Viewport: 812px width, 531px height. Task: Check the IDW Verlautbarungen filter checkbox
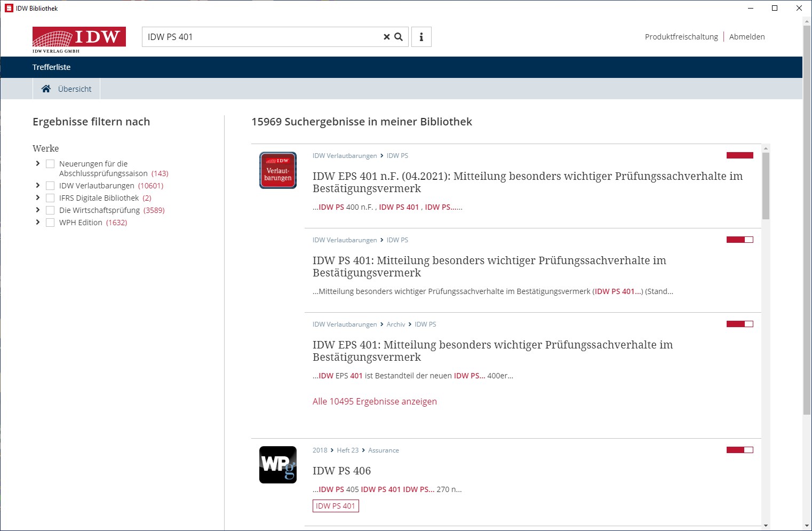pyautogui.click(x=50, y=186)
